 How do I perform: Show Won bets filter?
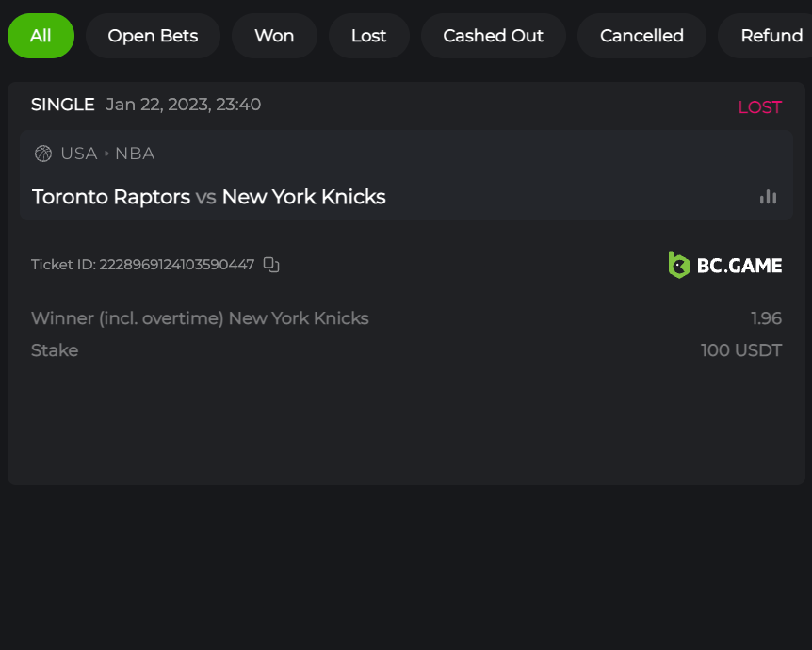(274, 36)
